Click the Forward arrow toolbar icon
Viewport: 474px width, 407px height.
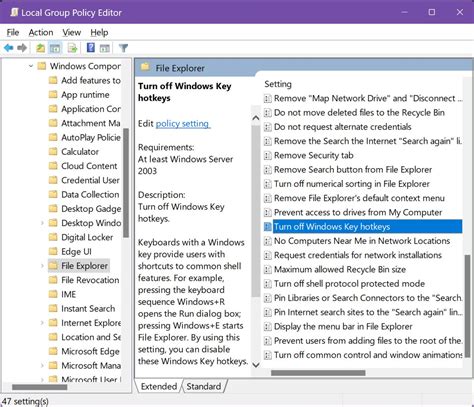point(22,48)
